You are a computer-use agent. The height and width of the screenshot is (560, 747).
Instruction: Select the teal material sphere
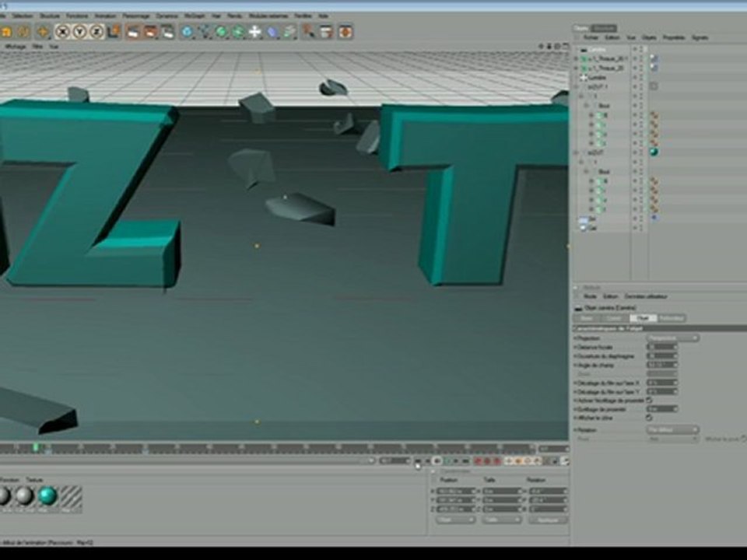47,496
